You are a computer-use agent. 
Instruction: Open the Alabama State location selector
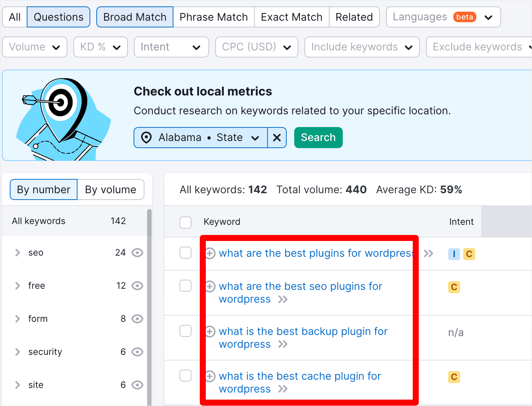[201, 138]
